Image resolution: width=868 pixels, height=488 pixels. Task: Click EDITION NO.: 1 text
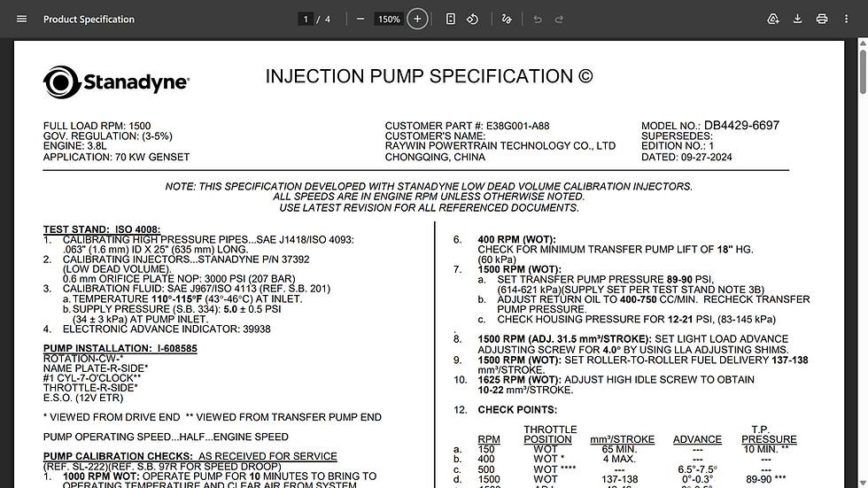point(678,146)
